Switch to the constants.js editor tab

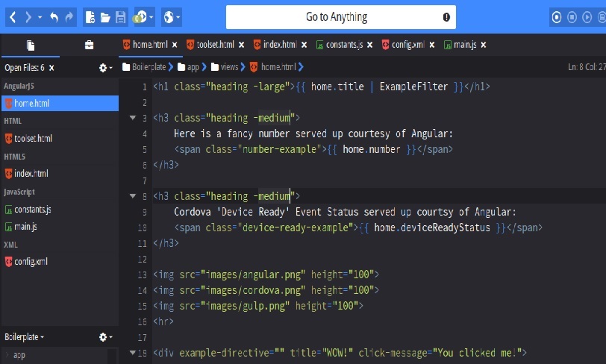pos(343,45)
